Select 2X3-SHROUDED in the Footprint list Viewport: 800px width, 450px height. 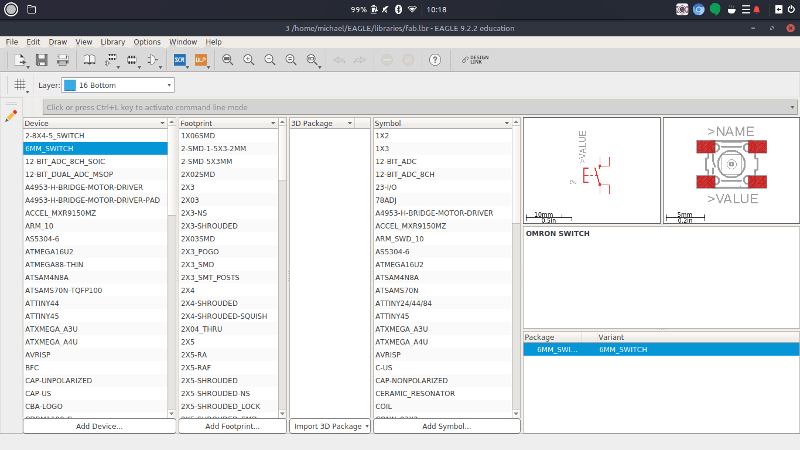click(x=229, y=226)
